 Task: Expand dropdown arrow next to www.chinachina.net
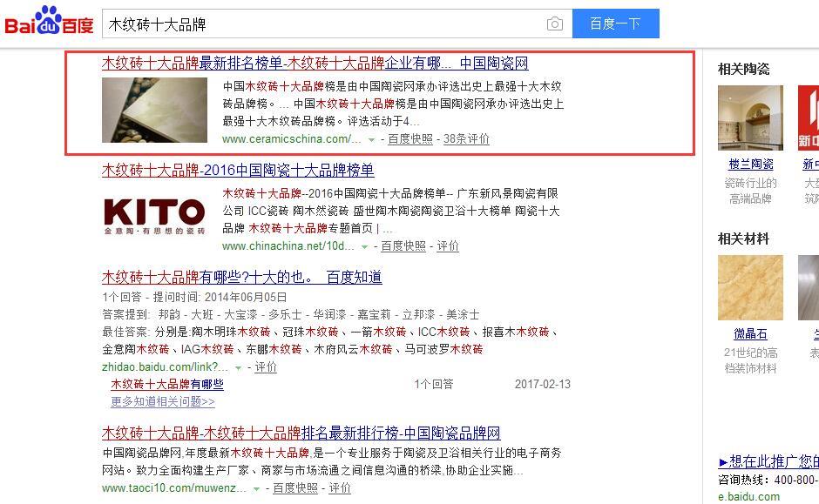coord(364,247)
